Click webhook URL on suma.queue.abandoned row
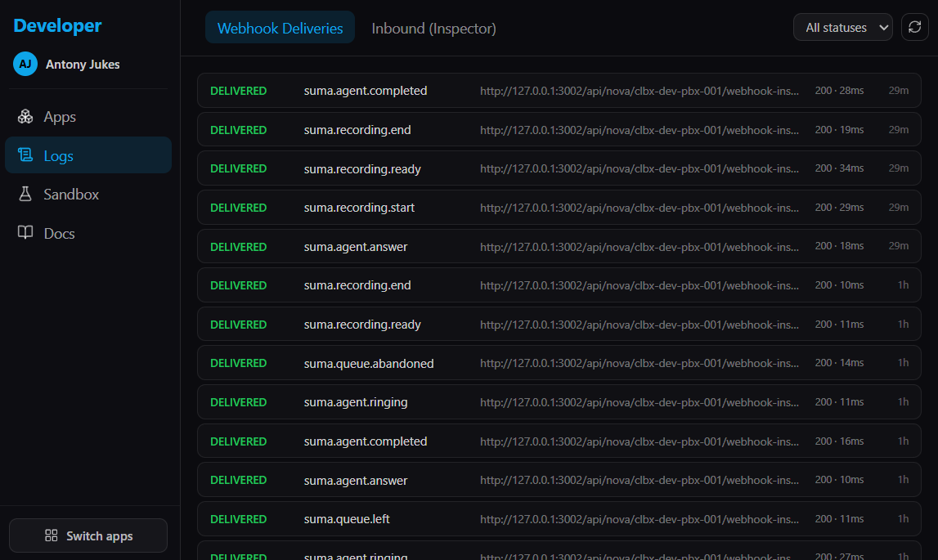The image size is (938, 560). tap(639, 363)
